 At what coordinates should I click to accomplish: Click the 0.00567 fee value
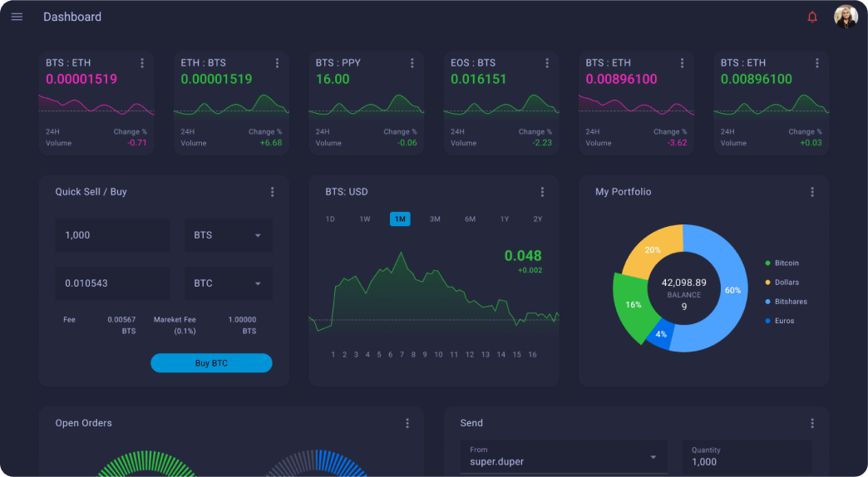(121, 320)
